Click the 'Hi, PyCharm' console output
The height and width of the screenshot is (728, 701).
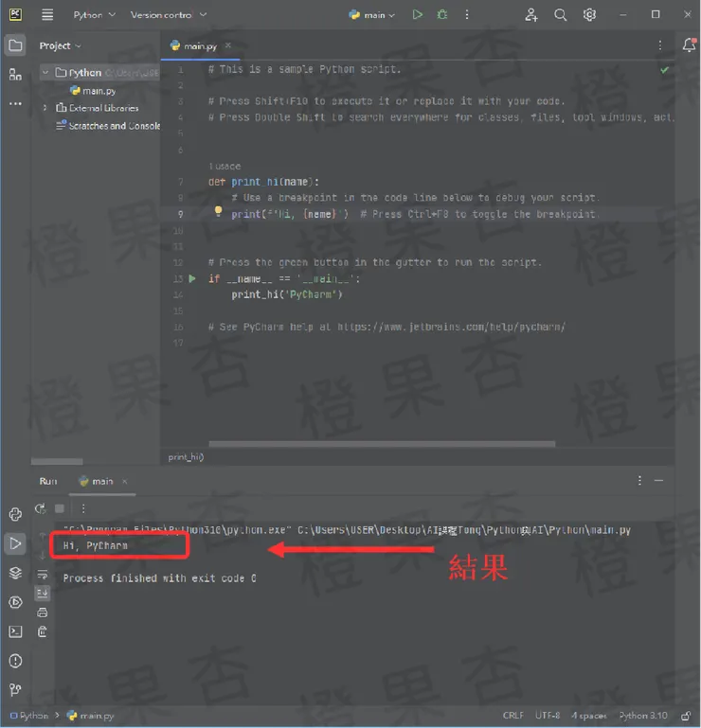96,545
